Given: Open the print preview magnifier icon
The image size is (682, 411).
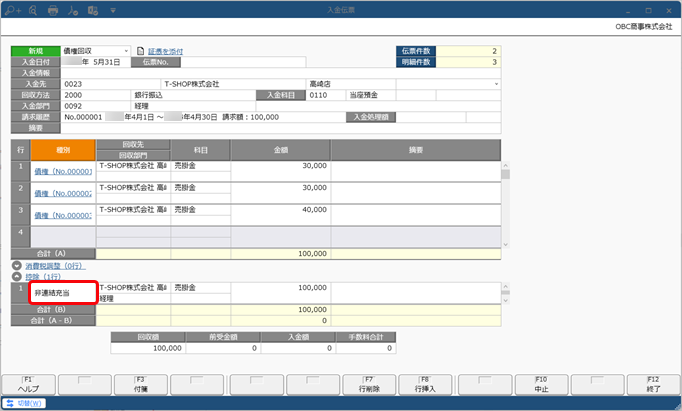Looking at the screenshot, I should 33,10.
